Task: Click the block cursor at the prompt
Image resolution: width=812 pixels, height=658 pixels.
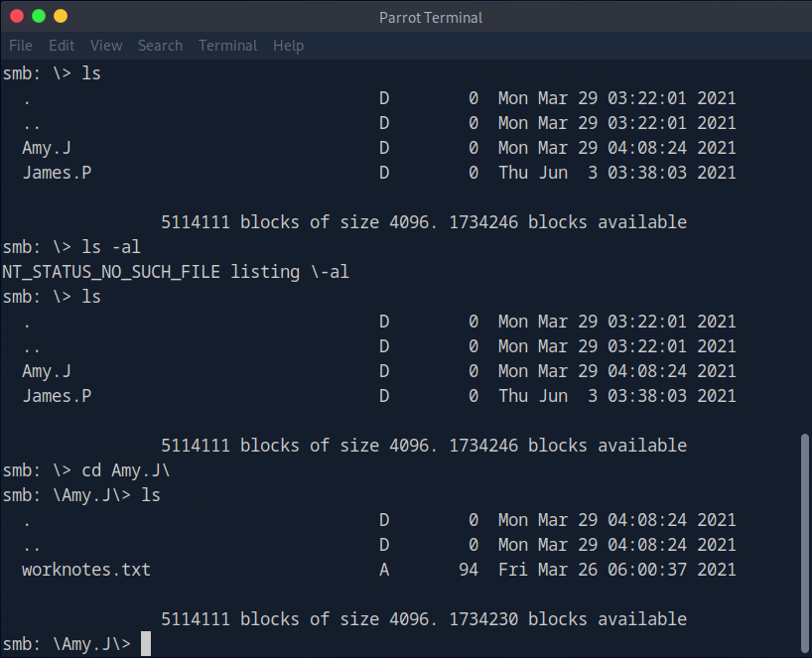Action: (146, 644)
